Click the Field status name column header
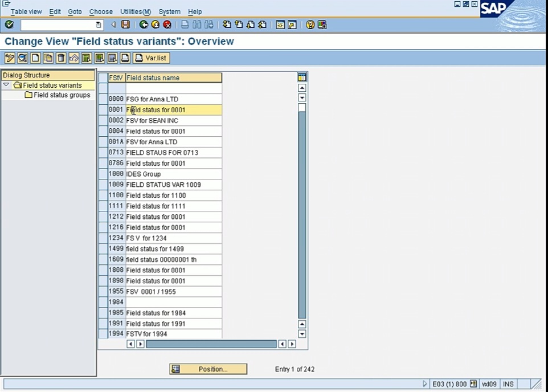This screenshot has width=548, height=392. coord(174,77)
